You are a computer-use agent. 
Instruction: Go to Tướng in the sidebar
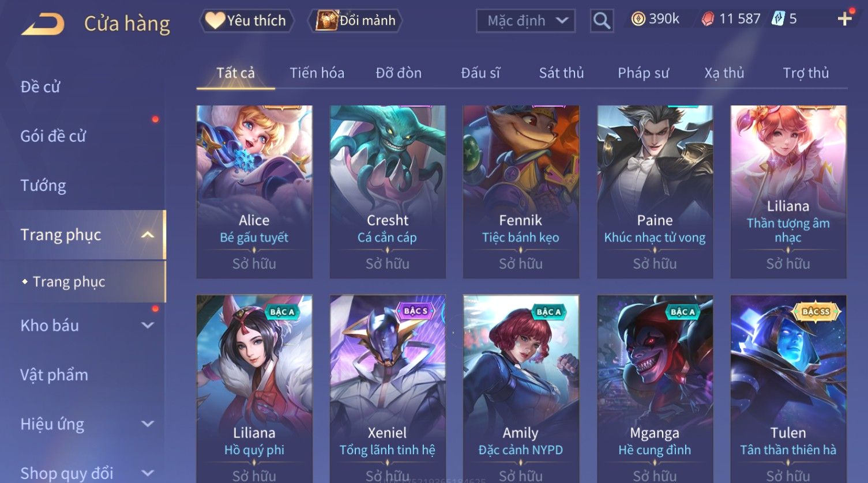[43, 186]
